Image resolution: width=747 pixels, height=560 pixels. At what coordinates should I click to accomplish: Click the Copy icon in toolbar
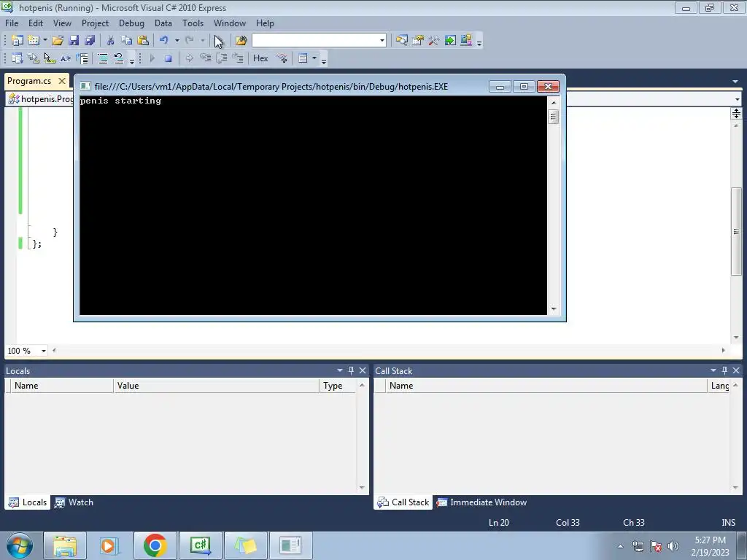tap(126, 41)
